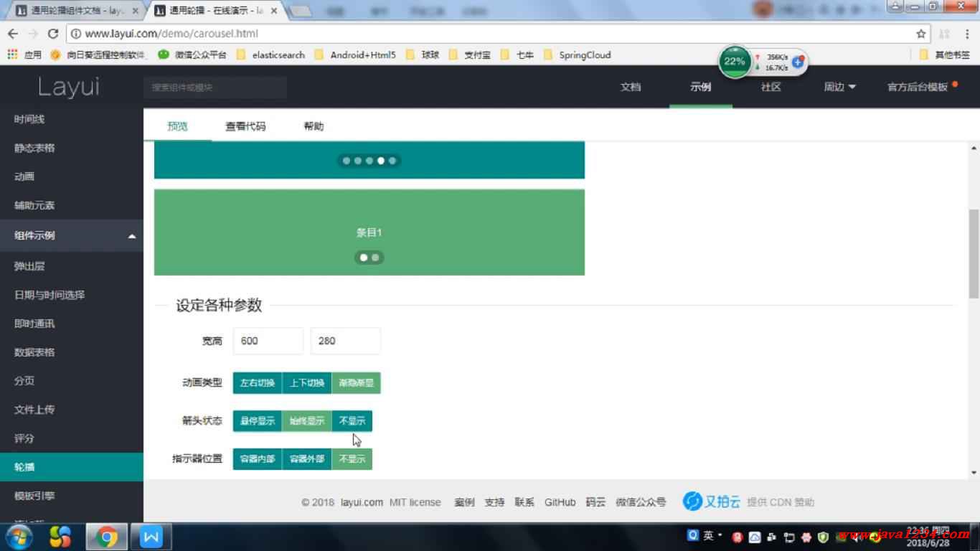
Task: Open 日期与时间选择 in the sidebar
Action: tap(72, 295)
